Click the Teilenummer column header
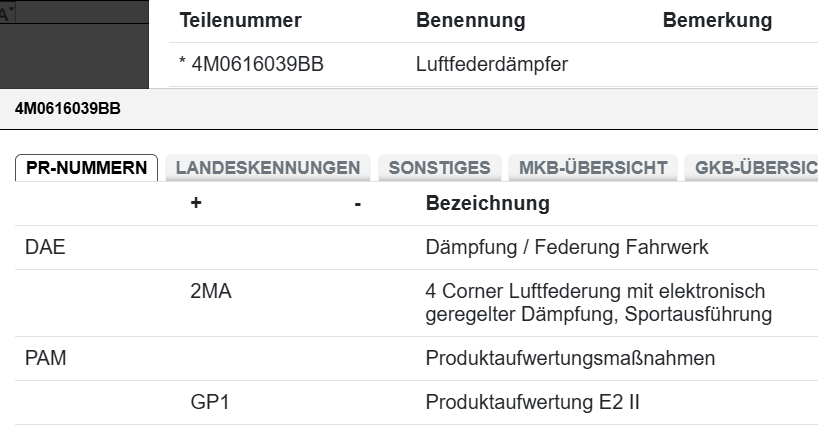This screenshot has width=818, height=425. (241, 21)
